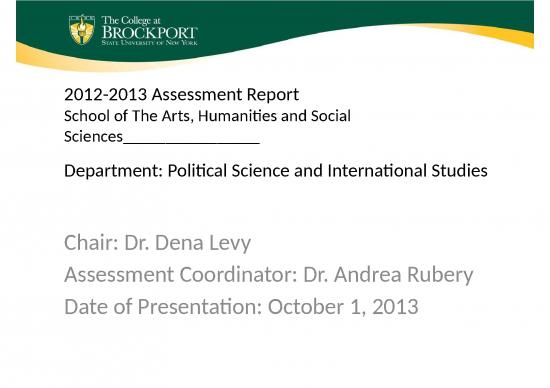Click 'State University of New York' text
Image resolution: width=550 pixels, height=388 pixels.
(x=149, y=43)
